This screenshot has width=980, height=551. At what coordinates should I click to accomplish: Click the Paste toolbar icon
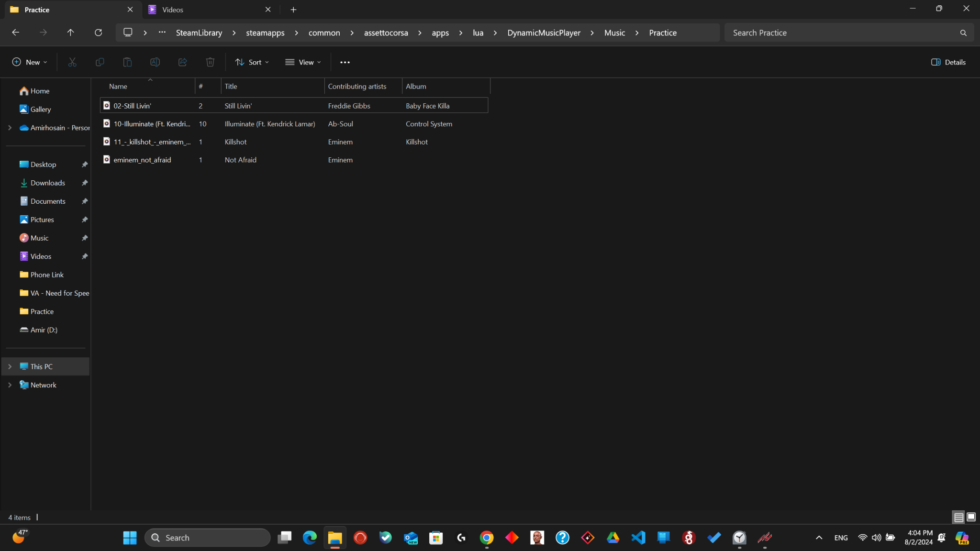tap(127, 62)
